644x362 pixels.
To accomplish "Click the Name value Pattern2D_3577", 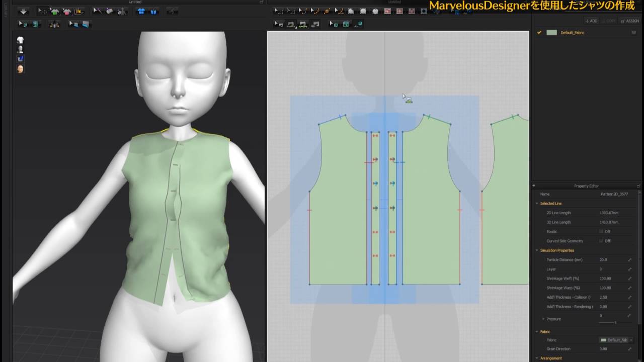I will [614, 194].
